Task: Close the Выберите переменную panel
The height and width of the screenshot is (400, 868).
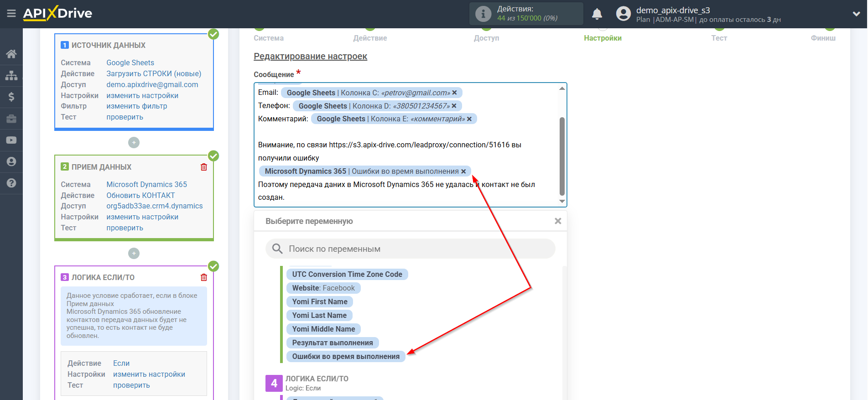Action: pos(558,221)
